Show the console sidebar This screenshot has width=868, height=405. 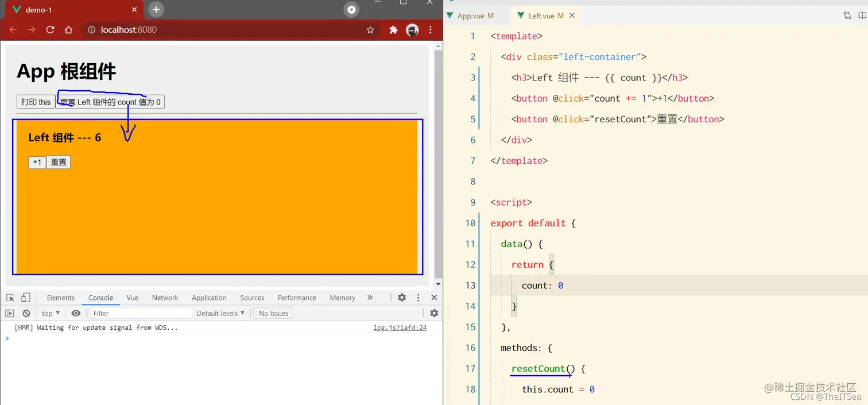click(x=10, y=313)
